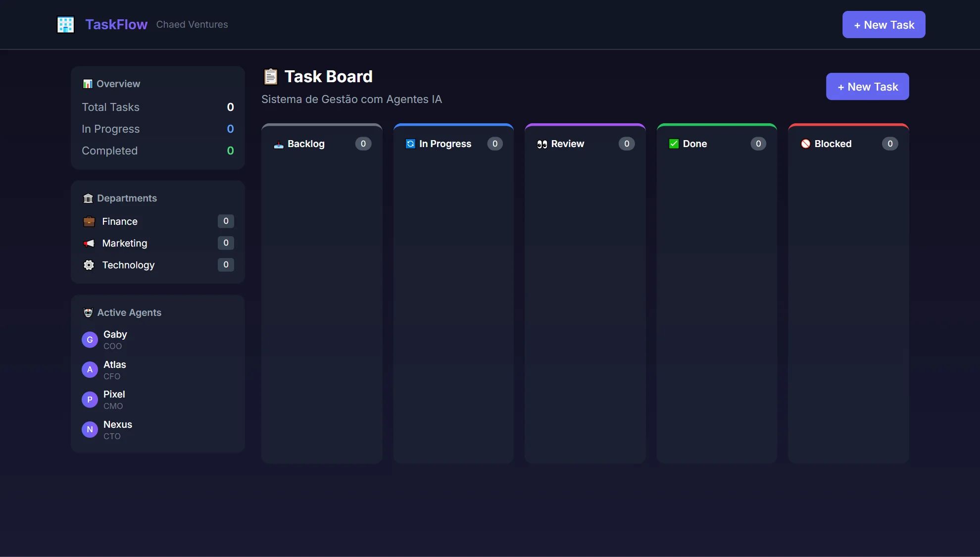The height and width of the screenshot is (557, 980).
Task: Select agent name Nexus
Action: tap(117, 425)
